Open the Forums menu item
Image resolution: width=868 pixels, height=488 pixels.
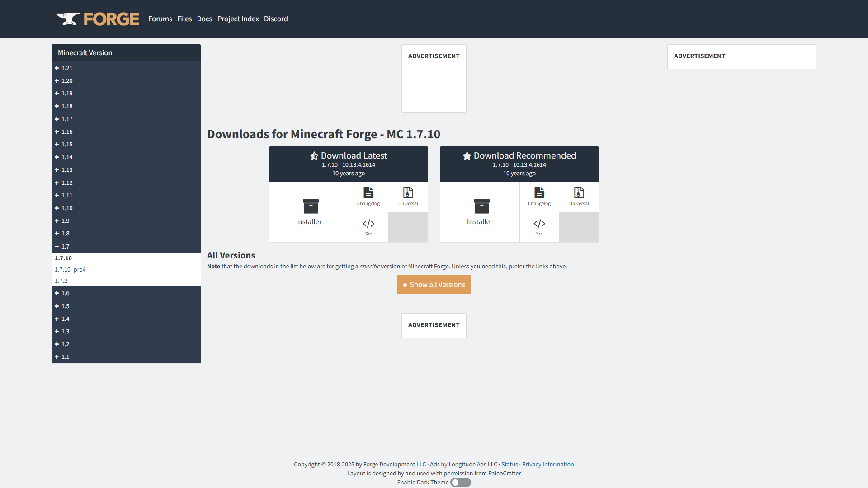(160, 19)
